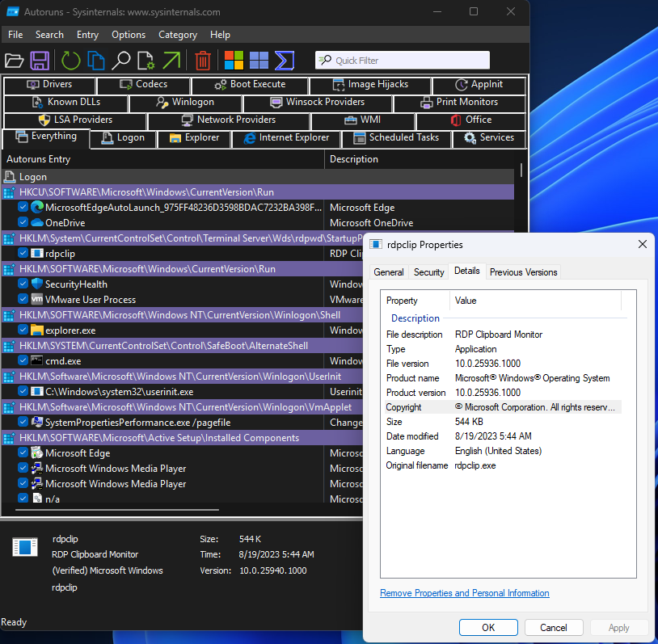Click the Edge icon of MicrosoftEdgeAutoLaunch entry

click(x=37, y=207)
